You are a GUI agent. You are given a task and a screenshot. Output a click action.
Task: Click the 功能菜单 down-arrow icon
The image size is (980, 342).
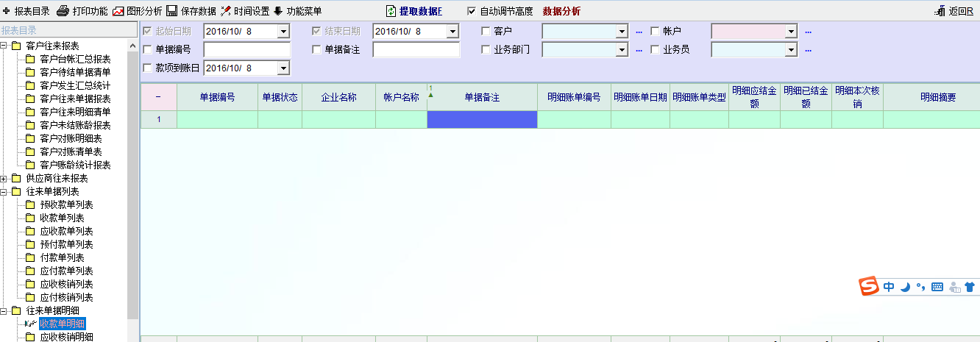278,11
